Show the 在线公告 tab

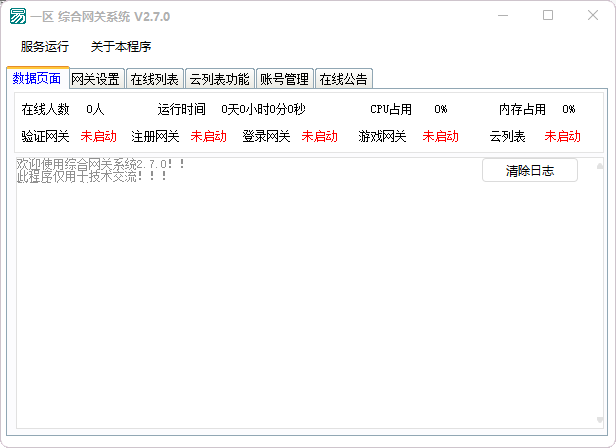click(343, 79)
